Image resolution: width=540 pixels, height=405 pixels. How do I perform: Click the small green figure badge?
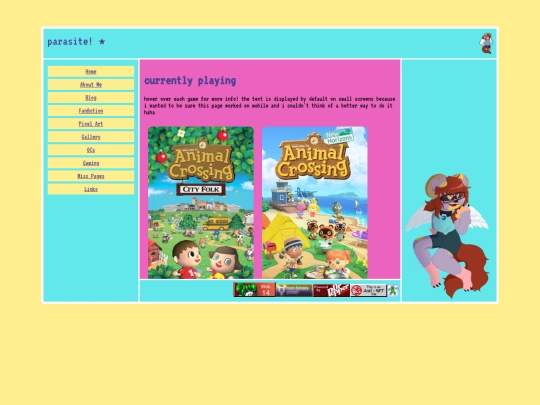(x=393, y=290)
